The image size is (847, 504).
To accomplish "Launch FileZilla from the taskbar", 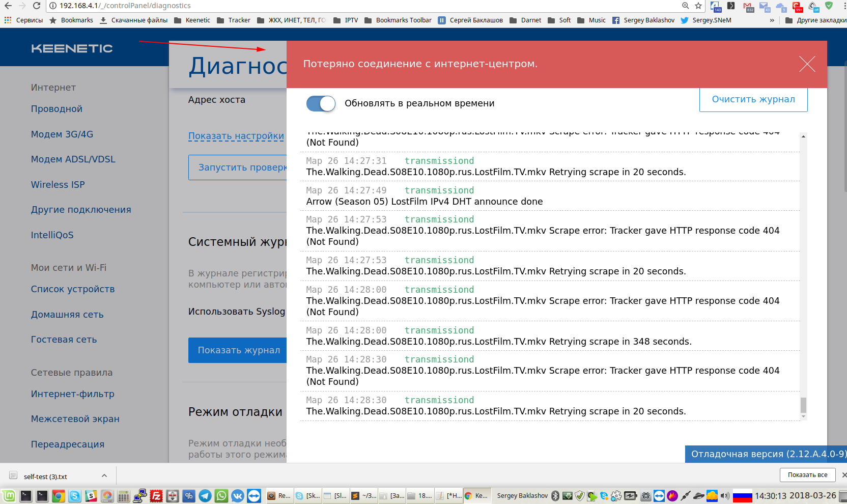I will point(156,496).
